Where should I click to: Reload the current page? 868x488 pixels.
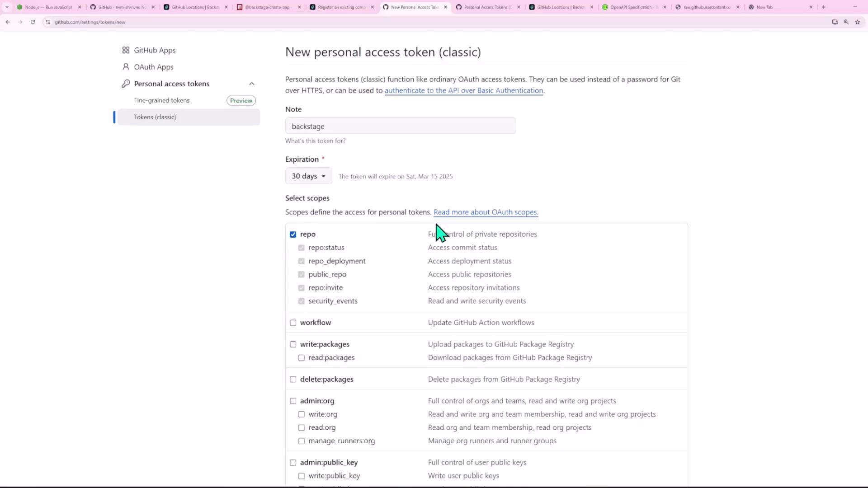coord(33,22)
